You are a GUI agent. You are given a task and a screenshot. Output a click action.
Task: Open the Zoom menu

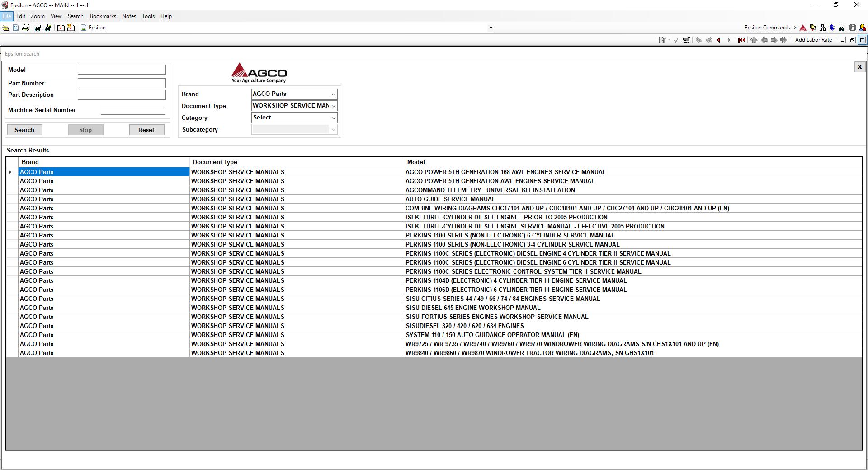point(38,16)
